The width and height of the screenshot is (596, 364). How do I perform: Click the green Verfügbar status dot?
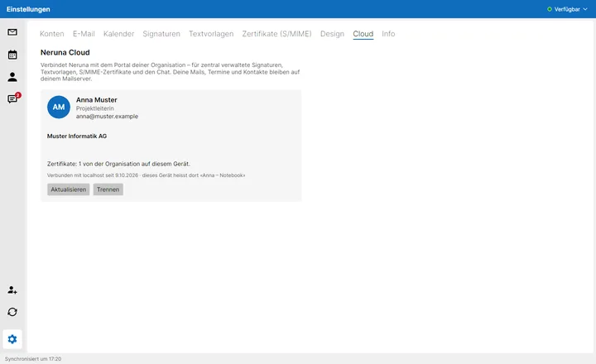click(x=550, y=9)
